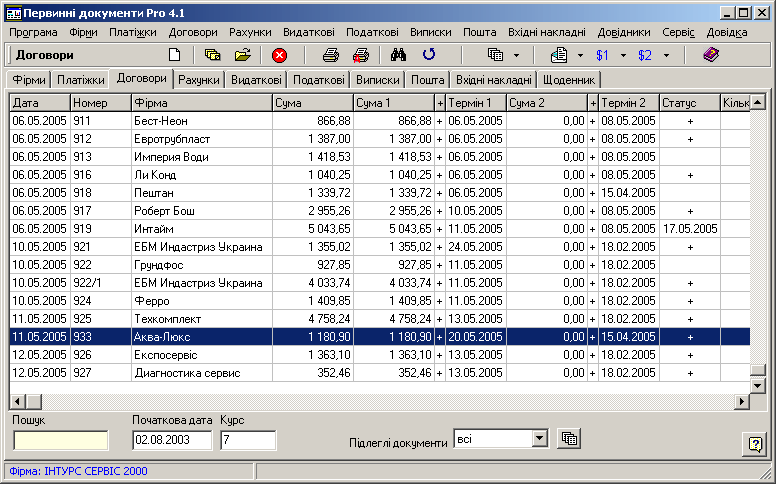776x484 pixels.
Task: Click the stacked windows icon in the toolbar
Action: coord(495,54)
